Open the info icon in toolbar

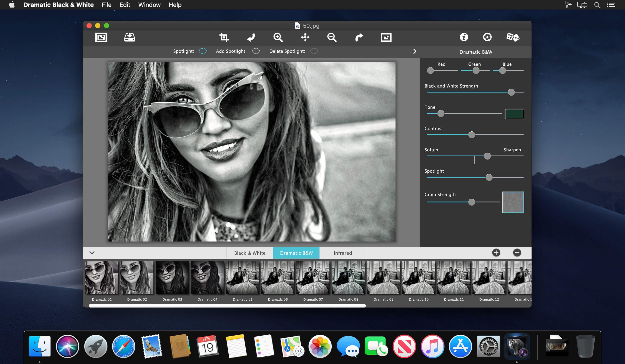pos(464,37)
